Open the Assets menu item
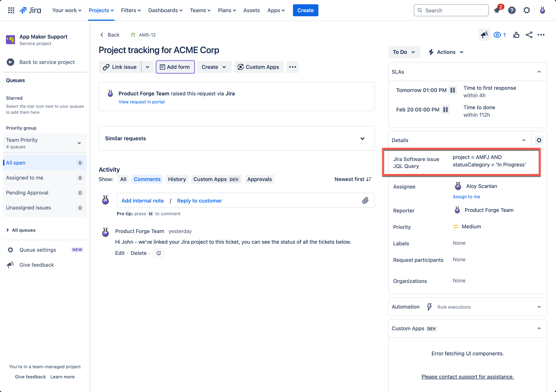556x392 pixels. coord(252,10)
